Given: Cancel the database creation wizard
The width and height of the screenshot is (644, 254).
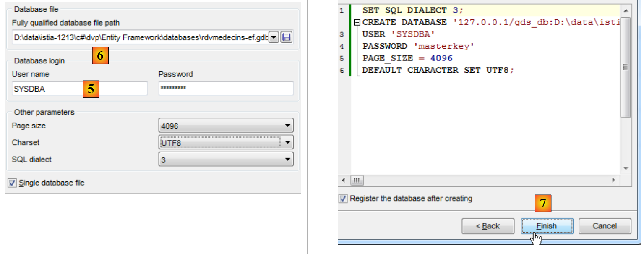Looking at the screenshot, I should pos(605,226).
